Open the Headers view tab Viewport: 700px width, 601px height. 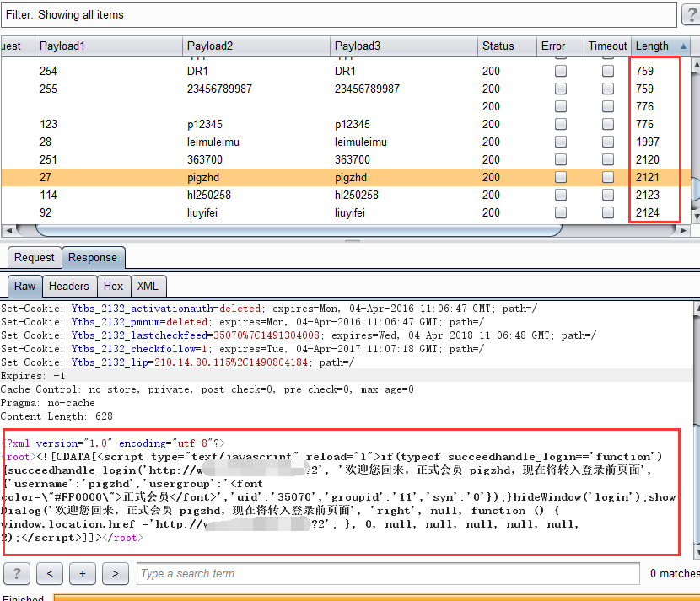69,286
